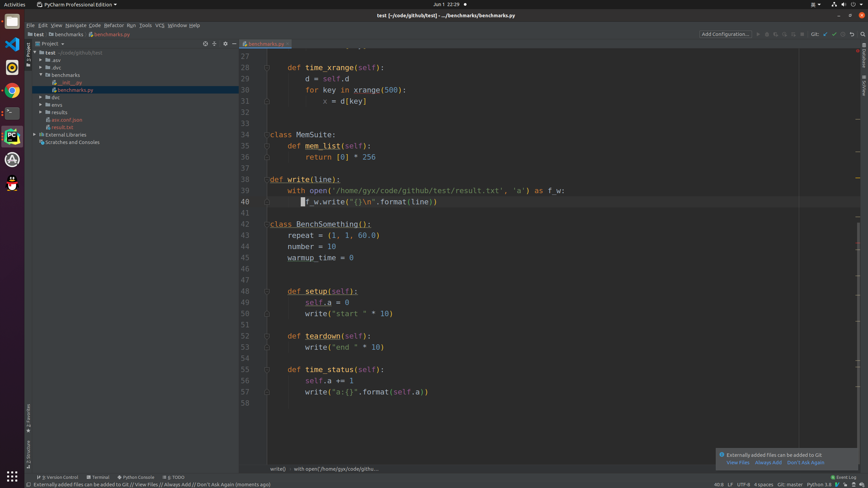The height and width of the screenshot is (488, 868).
Task: Update project with the blue arrow Git icon
Action: tap(825, 34)
